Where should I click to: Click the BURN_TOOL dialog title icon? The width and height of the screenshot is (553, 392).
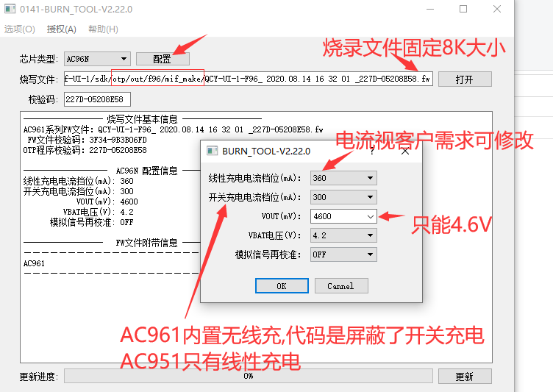(212, 151)
